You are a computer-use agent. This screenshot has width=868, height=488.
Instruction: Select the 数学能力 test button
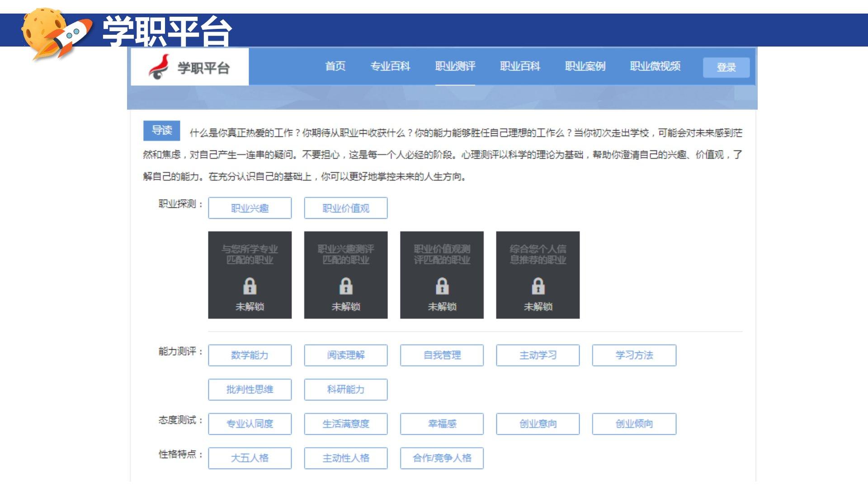pos(250,355)
